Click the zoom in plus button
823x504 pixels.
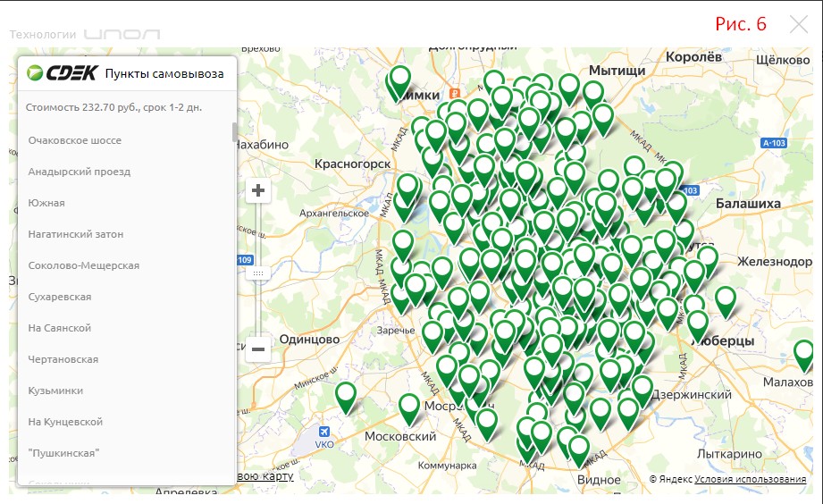click(258, 190)
